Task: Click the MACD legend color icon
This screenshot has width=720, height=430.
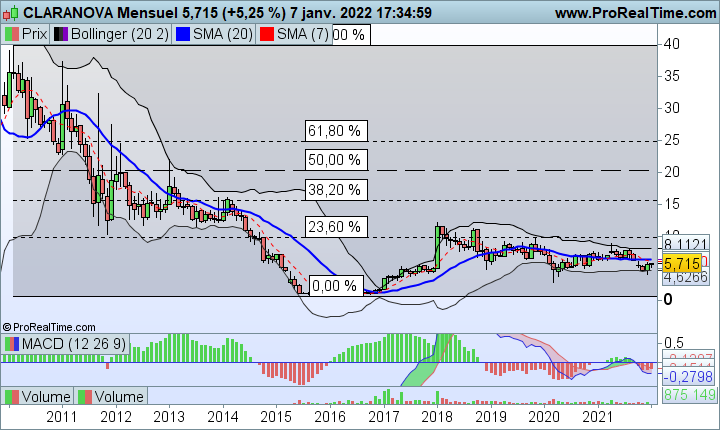Action: [x=12, y=344]
